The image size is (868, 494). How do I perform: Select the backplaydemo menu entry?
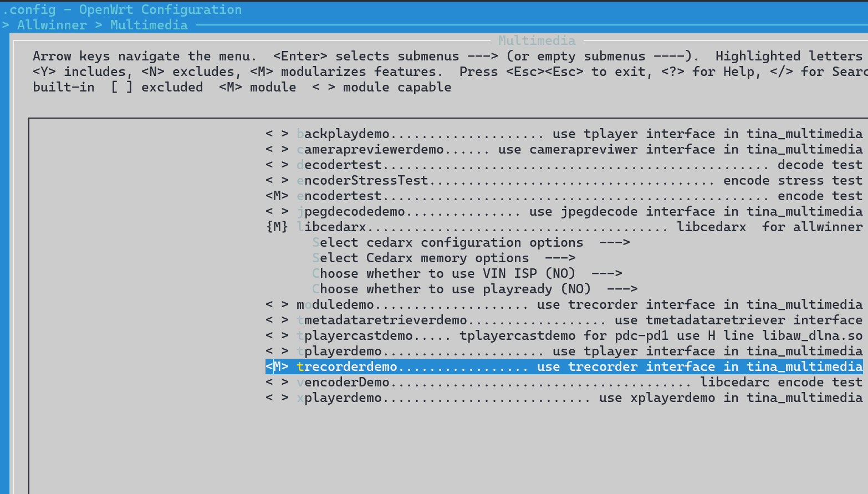point(564,134)
